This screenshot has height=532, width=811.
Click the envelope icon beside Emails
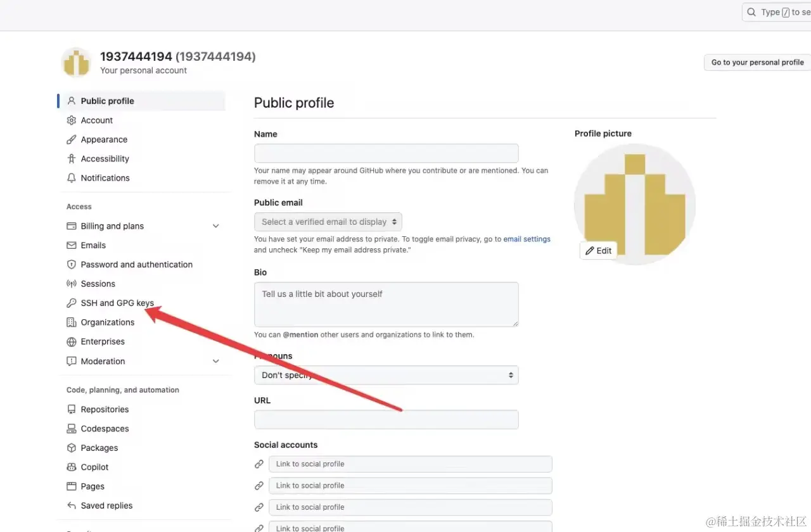pyautogui.click(x=72, y=245)
